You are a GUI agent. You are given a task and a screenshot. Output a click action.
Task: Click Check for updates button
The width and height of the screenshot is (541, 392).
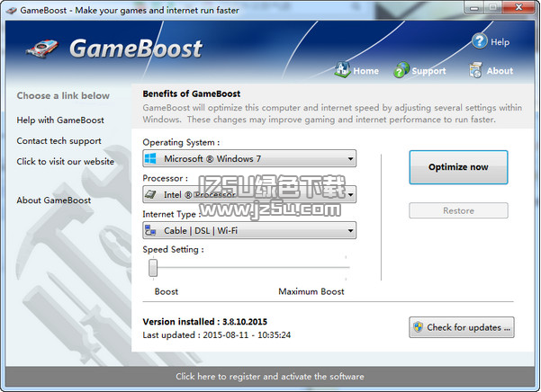[x=462, y=327]
